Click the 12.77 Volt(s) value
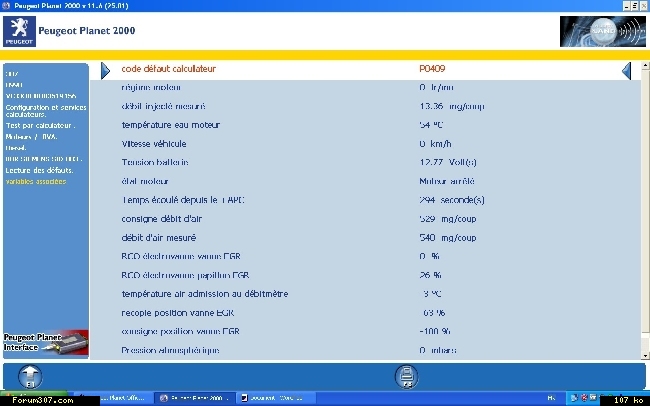Viewport: 650px width, 406px height. [x=448, y=163]
